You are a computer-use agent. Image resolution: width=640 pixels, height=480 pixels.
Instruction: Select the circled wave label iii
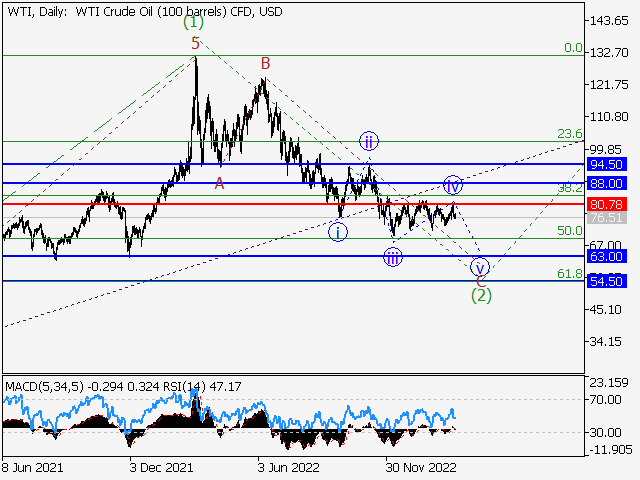point(393,258)
